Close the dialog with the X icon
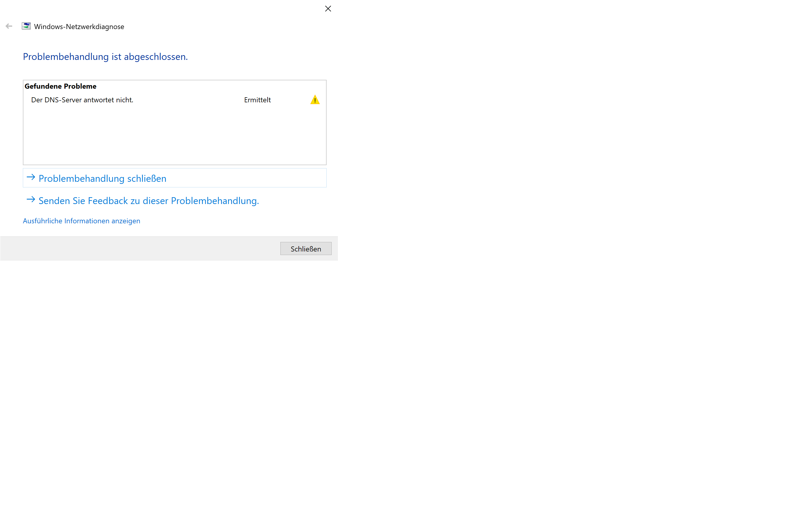The height and width of the screenshot is (532, 801). pos(328,9)
